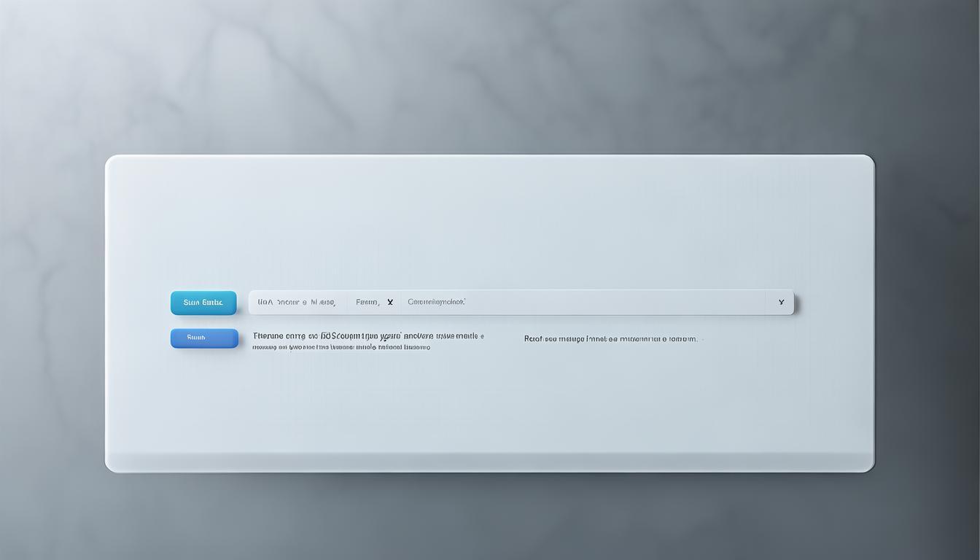Select the short second segment before the X
The image size is (980, 560).
(367, 302)
